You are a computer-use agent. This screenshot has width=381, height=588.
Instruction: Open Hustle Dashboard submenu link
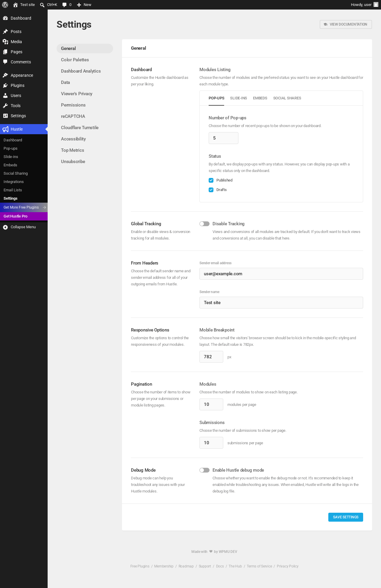pyautogui.click(x=24, y=140)
